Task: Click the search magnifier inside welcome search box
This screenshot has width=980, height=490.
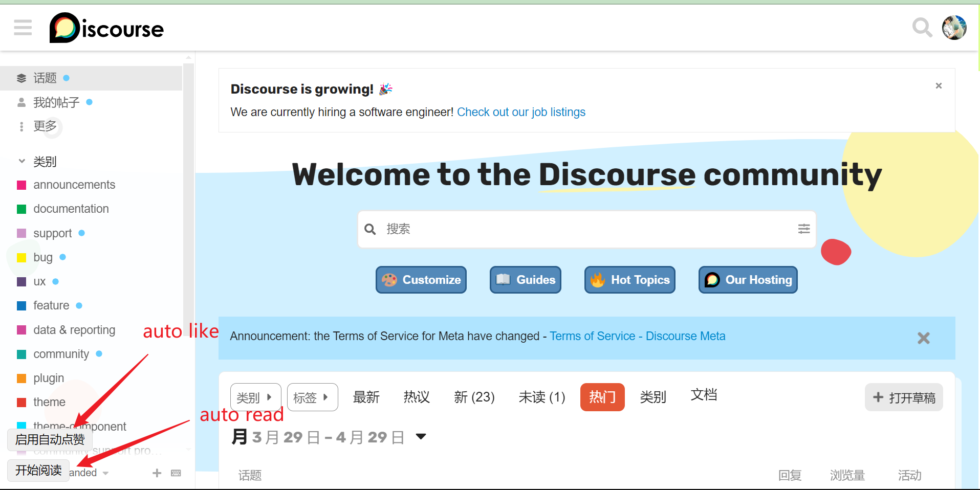Action: pos(370,229)
